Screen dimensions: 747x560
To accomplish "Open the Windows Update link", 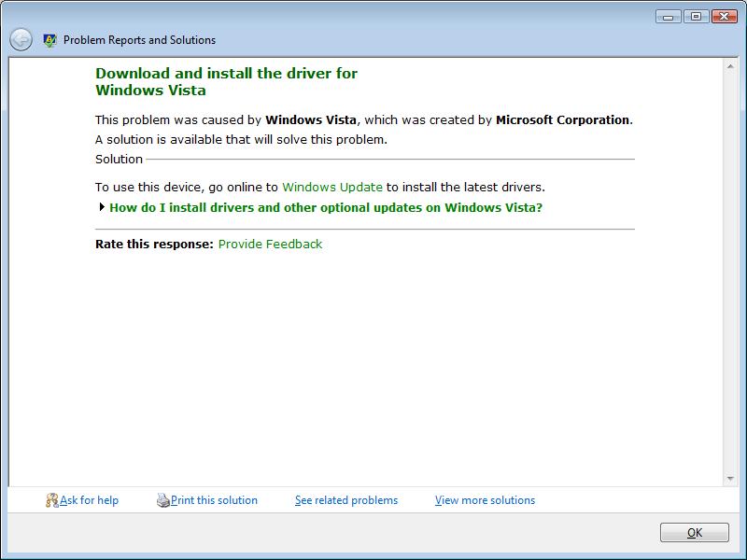I will (332, 188).
